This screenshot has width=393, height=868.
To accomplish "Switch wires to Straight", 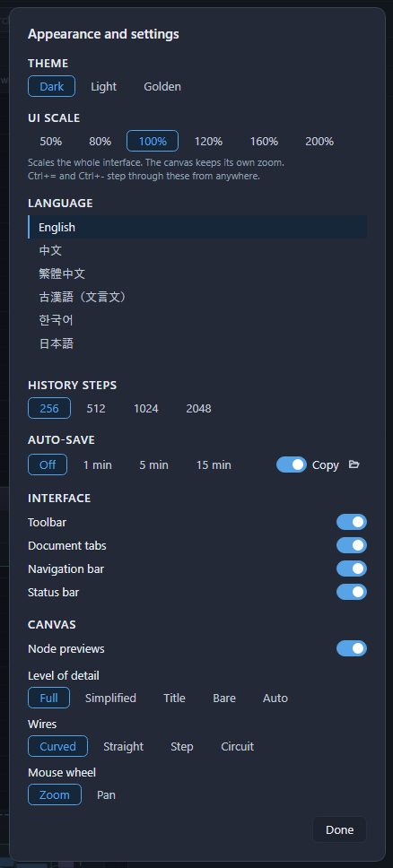I will point(123,746).
